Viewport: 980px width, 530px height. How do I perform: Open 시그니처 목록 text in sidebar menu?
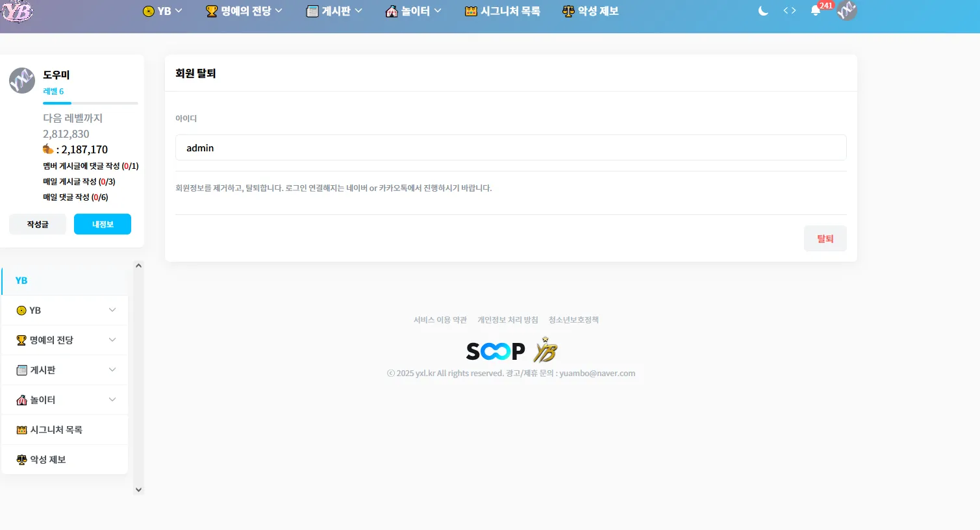(56, 430)
